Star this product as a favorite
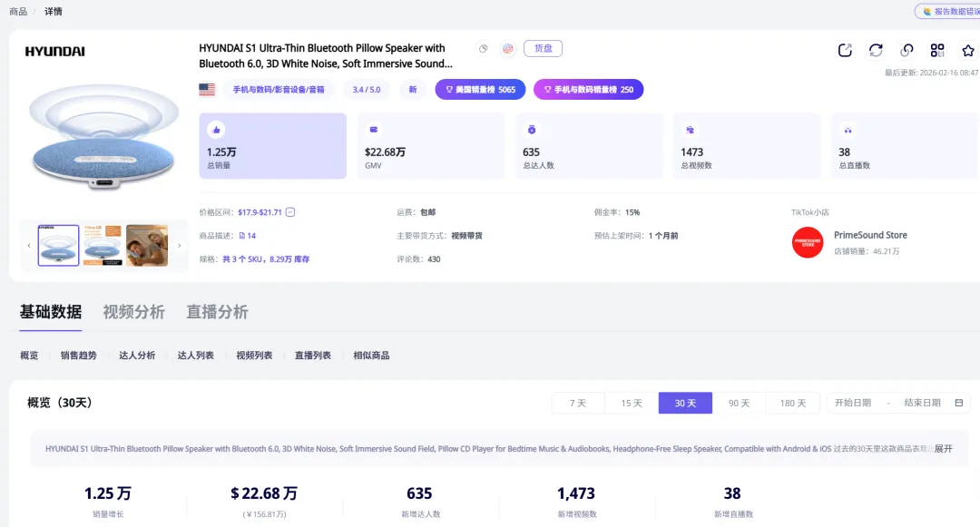Screen dimensions: 980x527 (967, 50)
